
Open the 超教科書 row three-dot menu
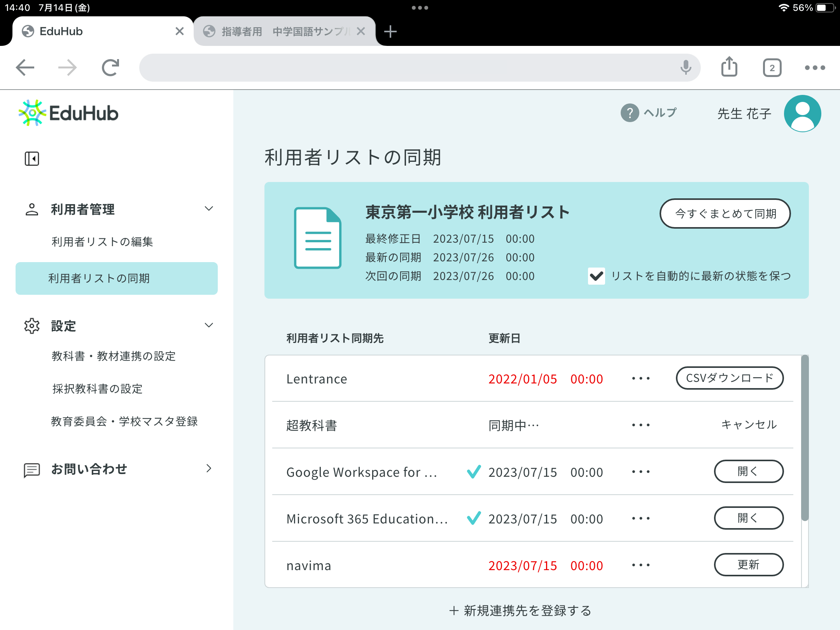point(640,425)
